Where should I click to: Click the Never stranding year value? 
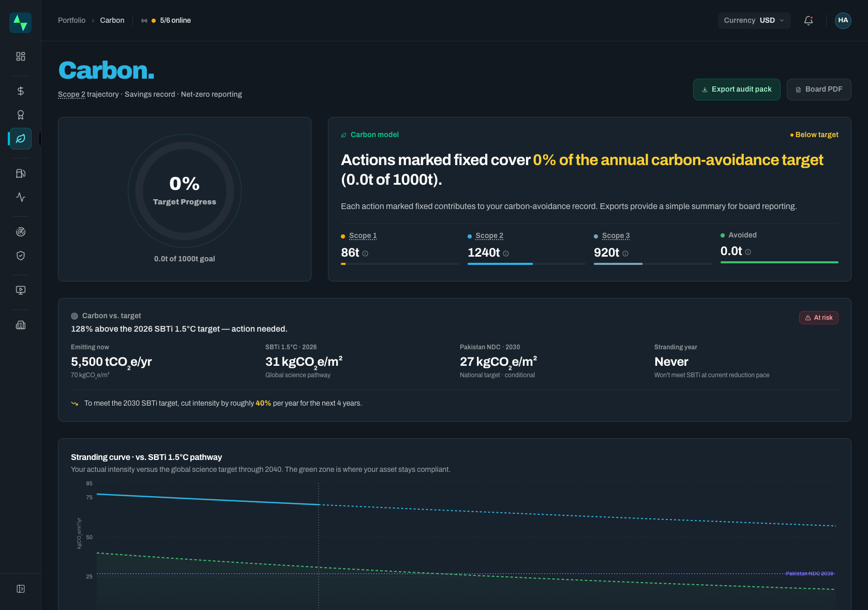click(671, 362)
